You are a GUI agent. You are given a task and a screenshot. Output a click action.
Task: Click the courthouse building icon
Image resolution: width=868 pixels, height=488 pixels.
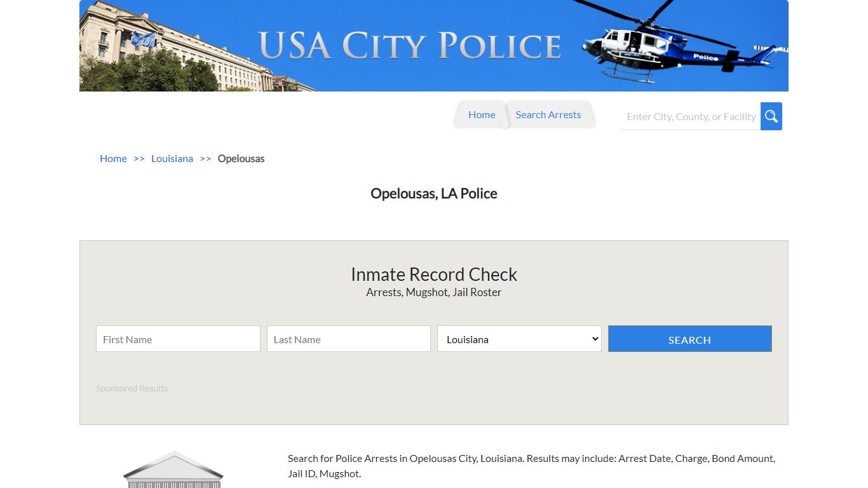pyautogui.click(x=173, y=470)
